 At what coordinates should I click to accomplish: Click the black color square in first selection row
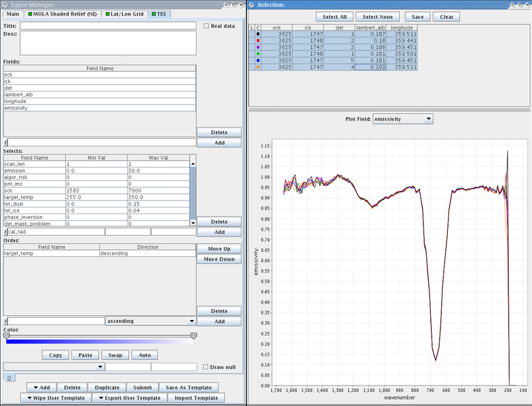pyautogui.click(x=258, y=34)
